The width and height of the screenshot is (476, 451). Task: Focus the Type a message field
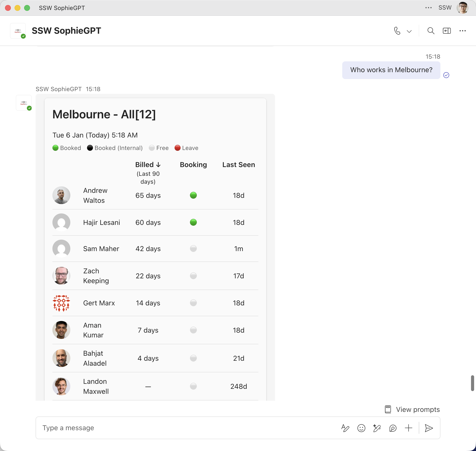187,428
